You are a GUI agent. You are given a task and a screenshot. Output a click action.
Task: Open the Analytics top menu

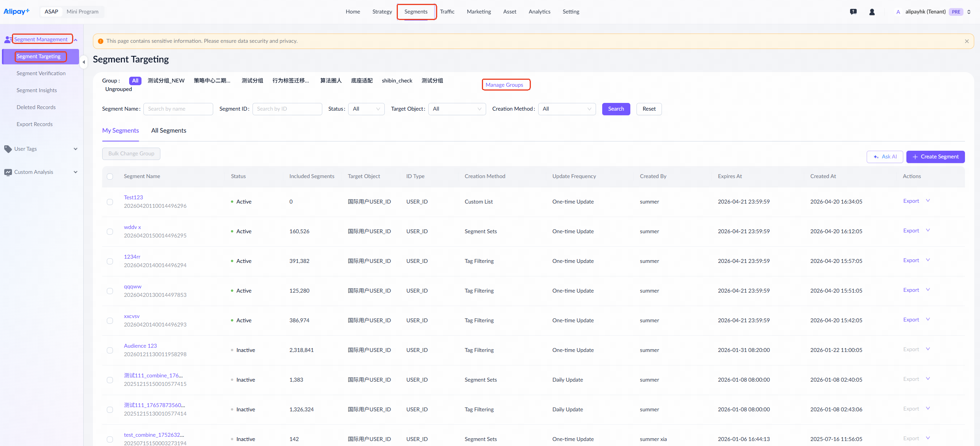[x=539, y=12]
